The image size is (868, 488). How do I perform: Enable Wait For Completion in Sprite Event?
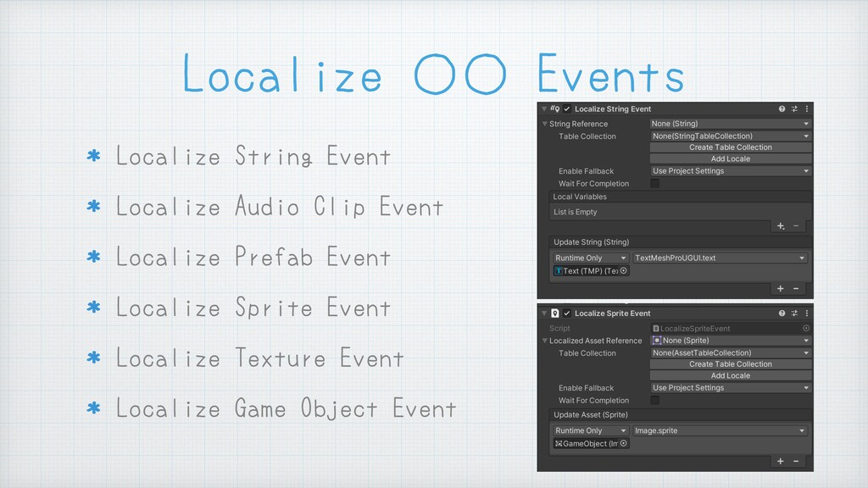pos(655,400)
